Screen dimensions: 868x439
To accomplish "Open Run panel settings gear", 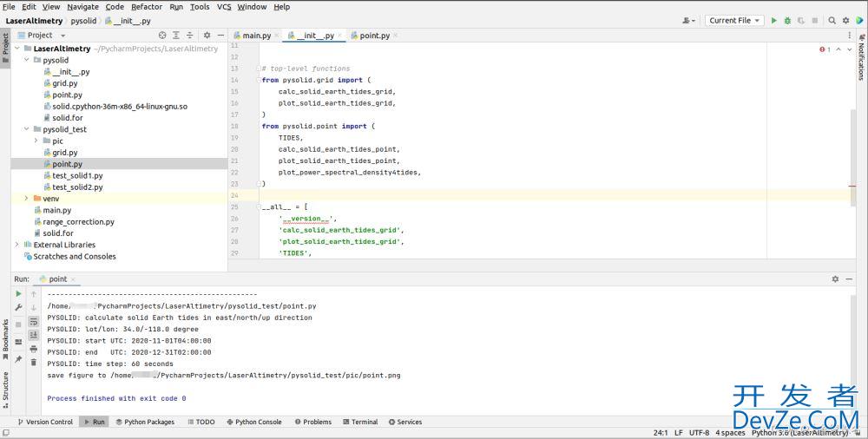I will [x=835, y=279].
